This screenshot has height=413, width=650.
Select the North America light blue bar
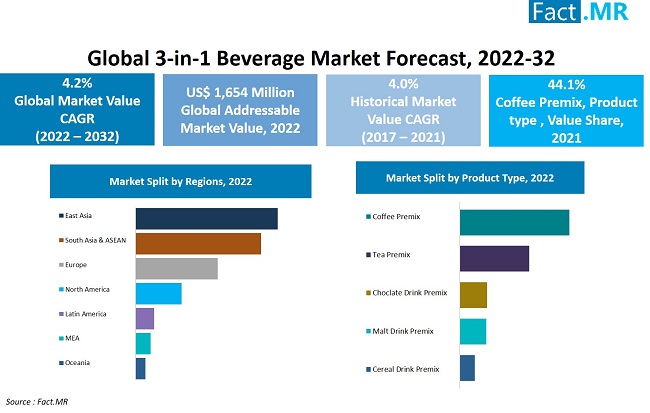click(x=159, y=294)
